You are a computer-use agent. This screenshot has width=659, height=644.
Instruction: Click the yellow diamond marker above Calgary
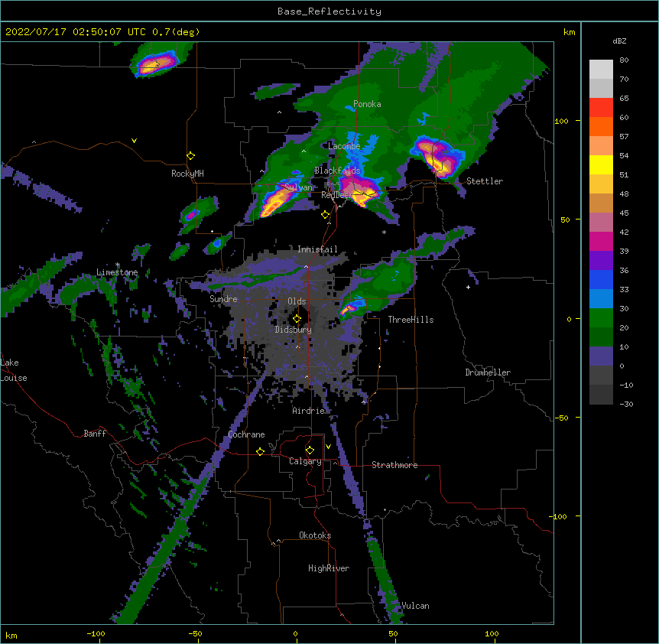coord(310,450)
